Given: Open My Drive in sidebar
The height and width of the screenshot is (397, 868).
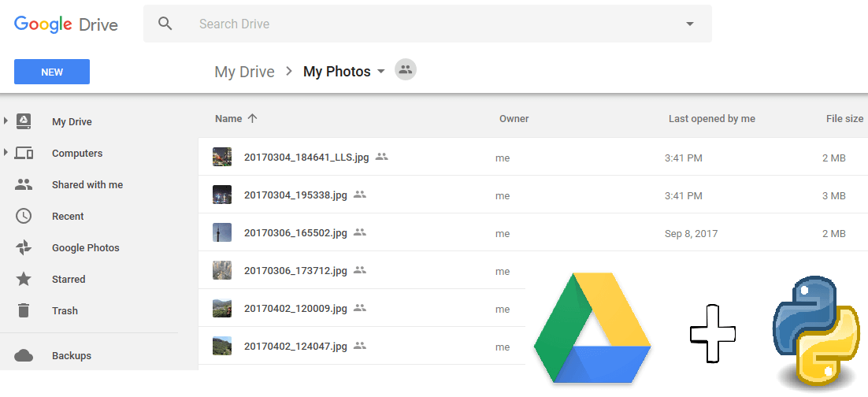Looking at the screenshot, I should pos(72,122).
